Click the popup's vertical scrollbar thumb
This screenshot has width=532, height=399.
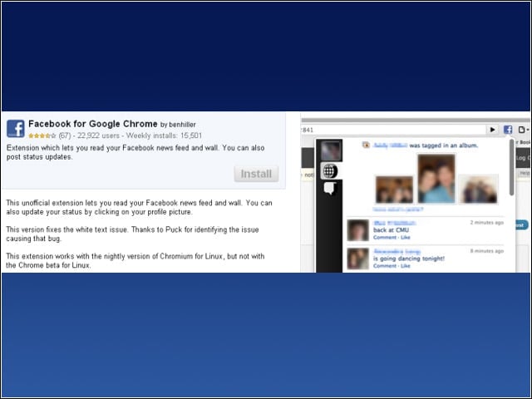[x=512, y=167]
